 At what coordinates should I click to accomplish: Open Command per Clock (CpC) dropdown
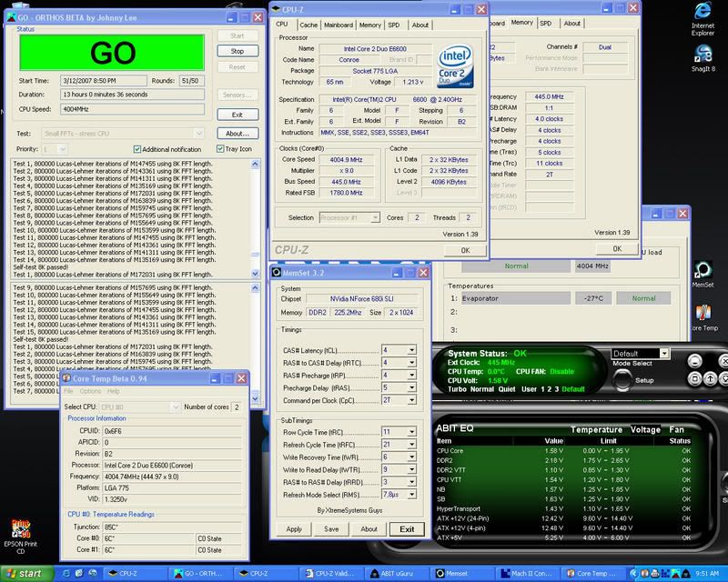(x=412, y=399)
